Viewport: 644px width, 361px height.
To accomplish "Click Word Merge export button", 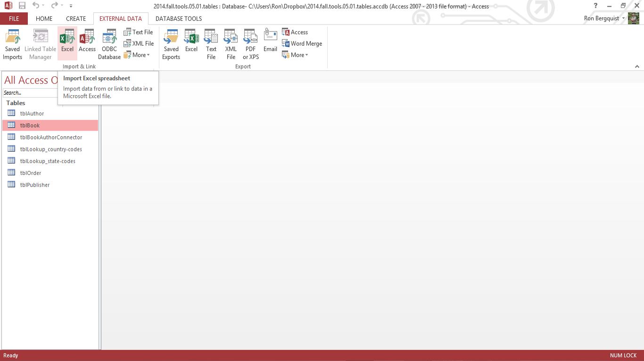I will coord(302,43).
